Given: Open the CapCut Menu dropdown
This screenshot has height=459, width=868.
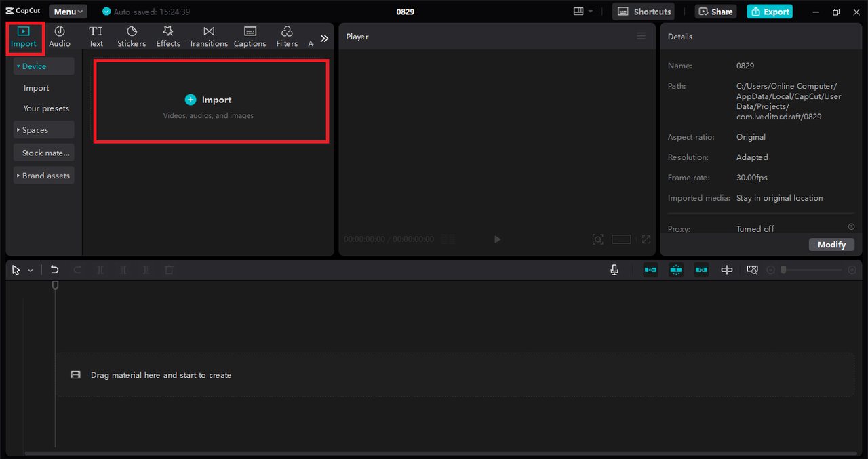Looking at the screenshot, I should point(68,12).
